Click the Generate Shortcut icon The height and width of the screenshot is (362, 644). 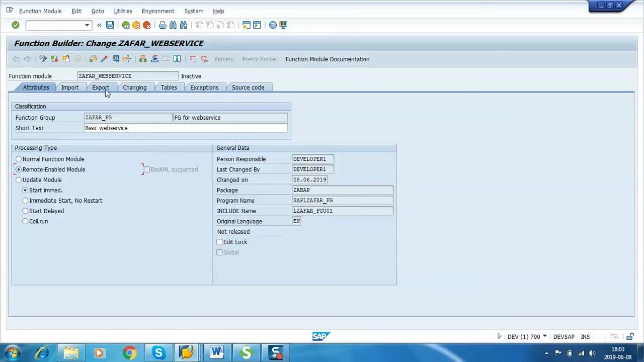point(257,25)
